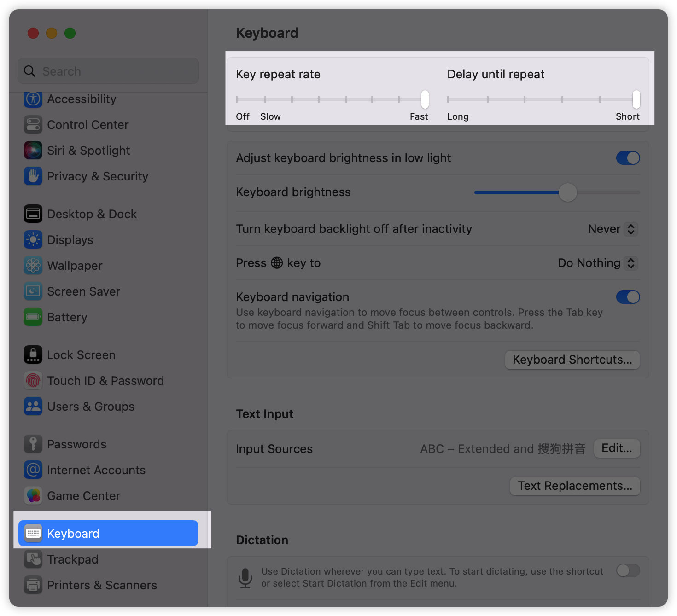The image size is (677, 616).
Task: Toggle the Keyboard navigation switch
Action: 628,297
